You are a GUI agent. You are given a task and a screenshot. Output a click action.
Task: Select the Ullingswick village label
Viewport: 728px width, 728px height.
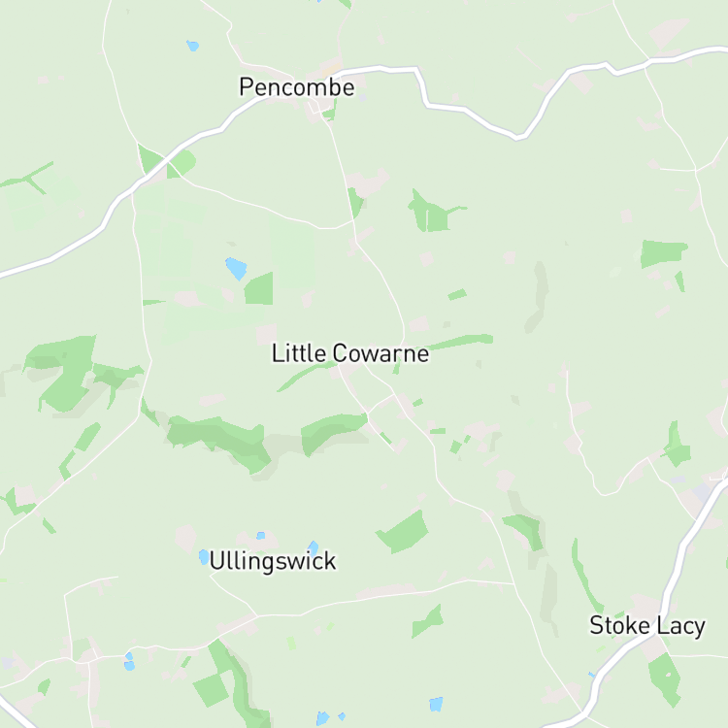click(x=273, y=561)
